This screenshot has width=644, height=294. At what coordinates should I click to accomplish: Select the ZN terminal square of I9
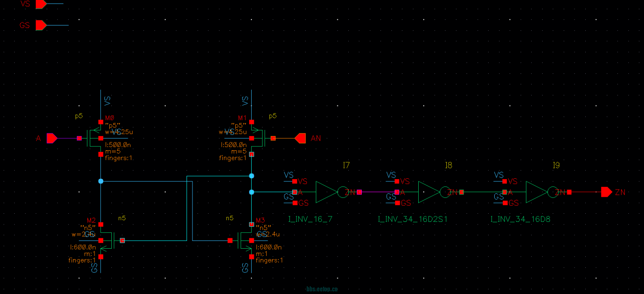tap(569, 192)
